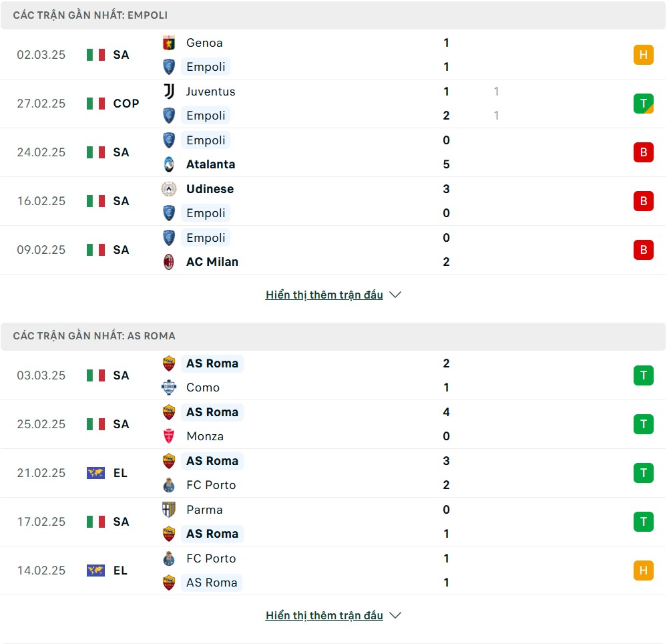Click the Atalanta team crest icon
Viewport: 667px width, 644px height.
(169, 164)
